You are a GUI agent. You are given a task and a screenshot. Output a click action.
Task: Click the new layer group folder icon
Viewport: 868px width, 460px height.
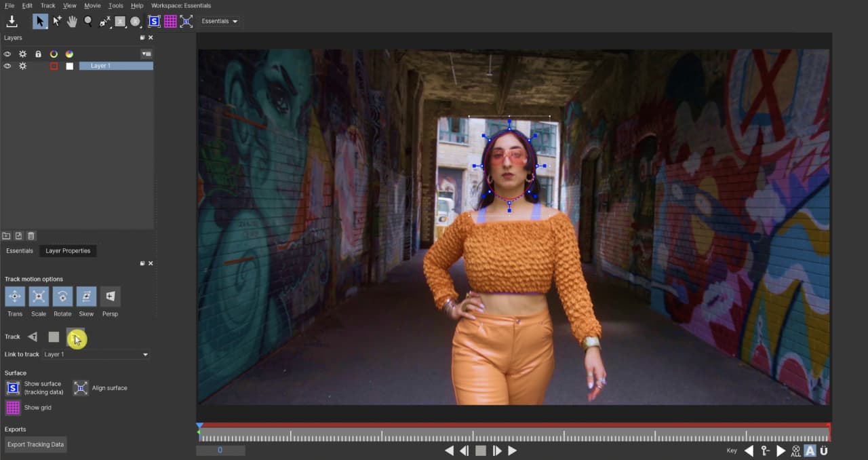pos(6,235)
